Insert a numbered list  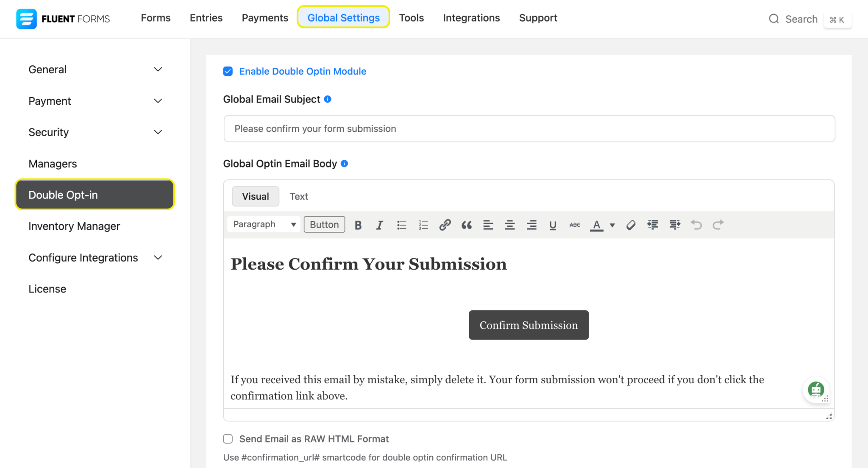pyautogui.click(x=423, y=225)
